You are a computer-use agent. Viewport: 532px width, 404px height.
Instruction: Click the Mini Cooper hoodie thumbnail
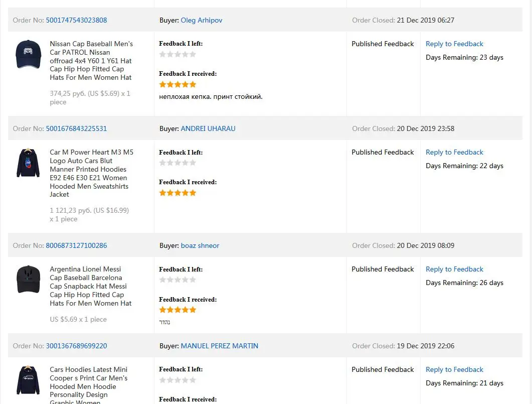(29, 379)
